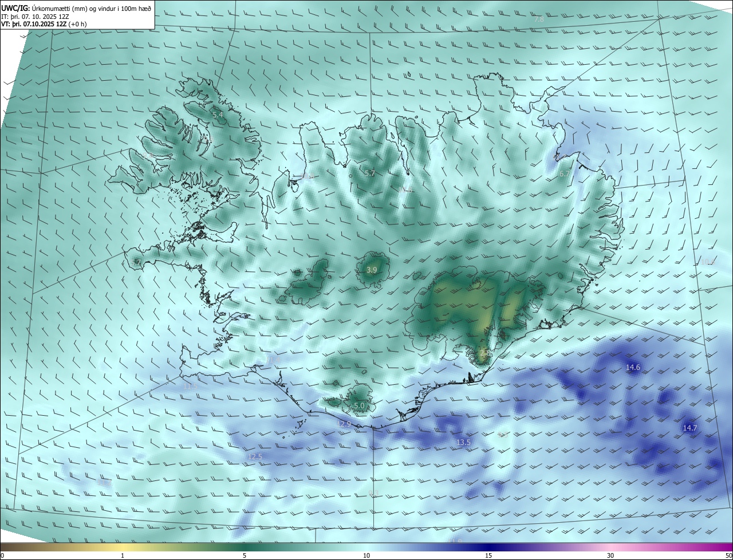733x560 pixels.
Task: Click the colorbar tick label 50
Action: [728, 555]
